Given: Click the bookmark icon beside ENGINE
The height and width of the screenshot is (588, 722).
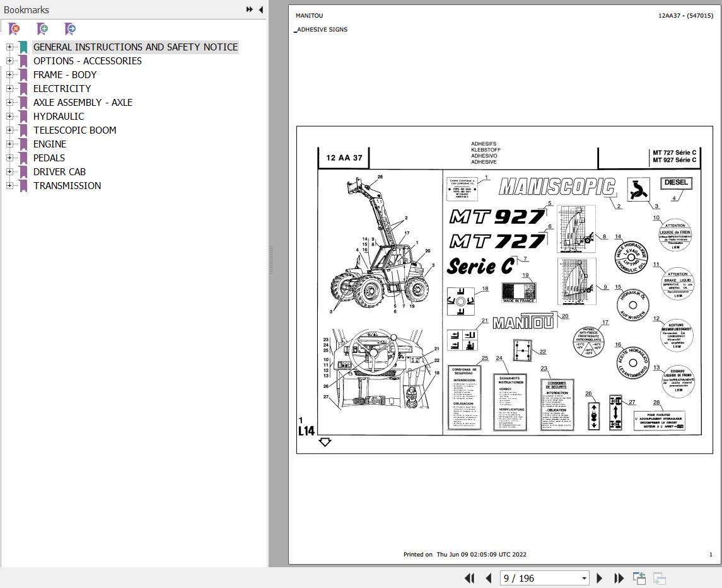Looking at the screenshot, I should pos(23,144).
